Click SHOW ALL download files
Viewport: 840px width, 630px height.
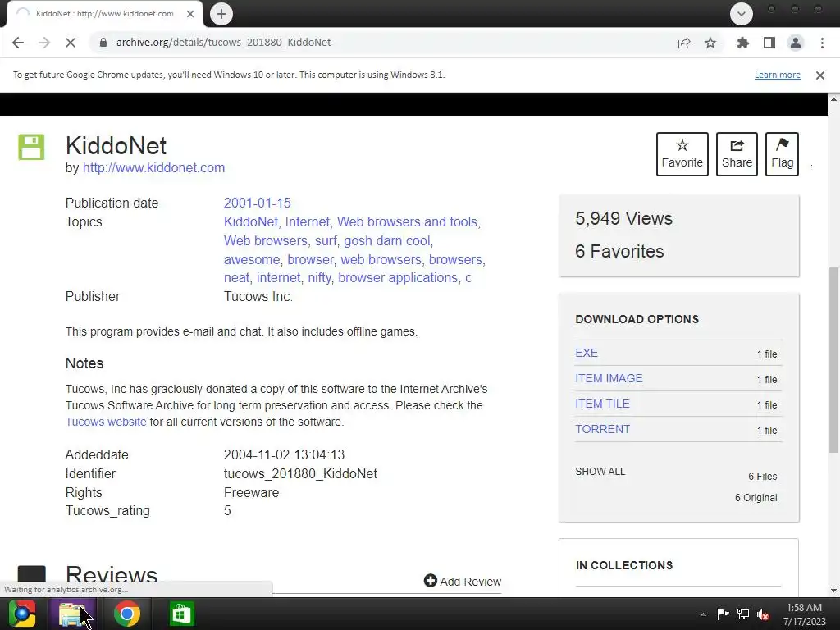point(600,472)
